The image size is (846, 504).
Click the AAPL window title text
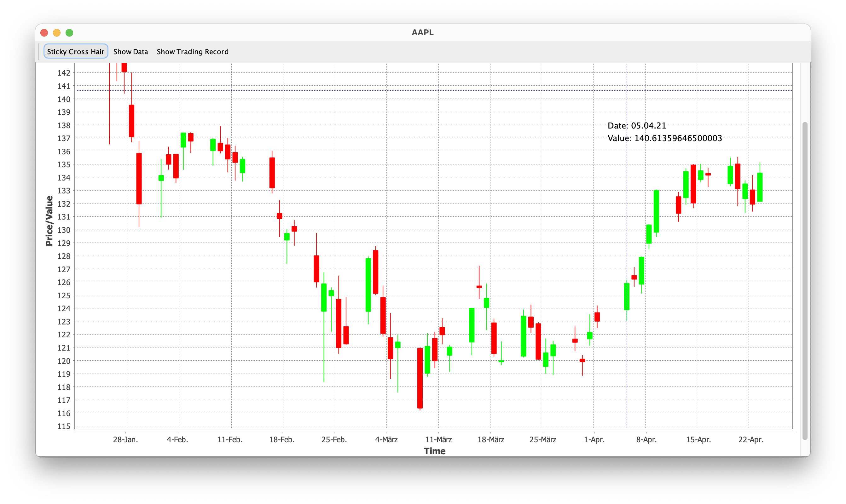422,33
